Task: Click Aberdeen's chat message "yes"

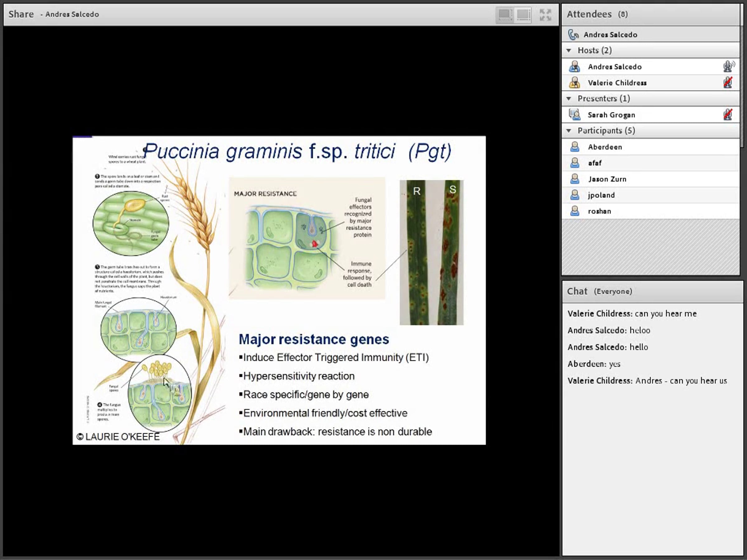Action: pyautogui.click(x=615, y=364)
